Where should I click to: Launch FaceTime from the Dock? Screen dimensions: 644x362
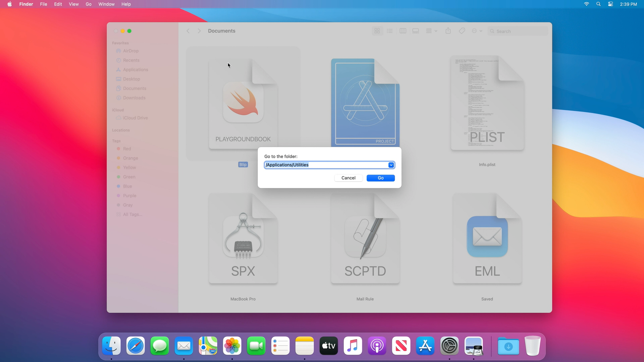[x=256, y=346]
